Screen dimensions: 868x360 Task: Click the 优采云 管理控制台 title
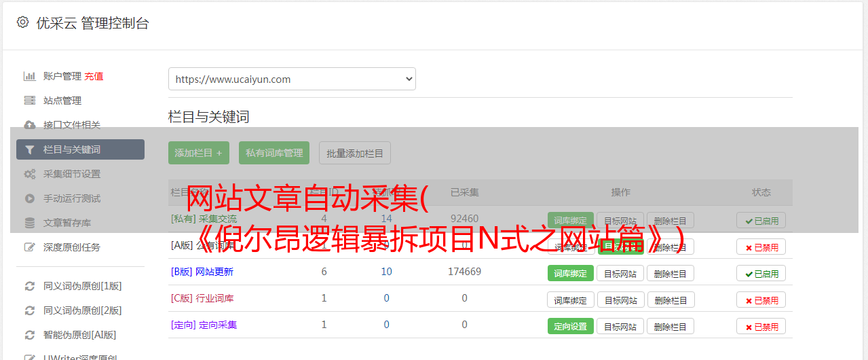coord(92,23)
